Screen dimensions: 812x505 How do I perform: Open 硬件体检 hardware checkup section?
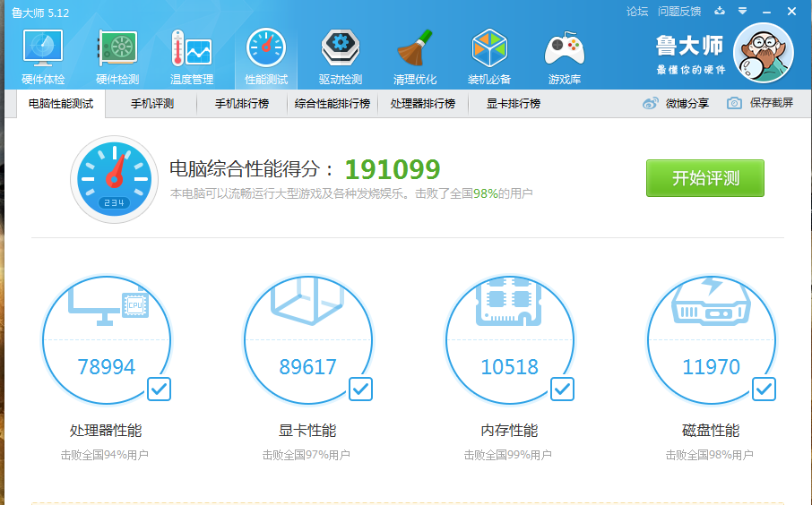coord(43,56)
